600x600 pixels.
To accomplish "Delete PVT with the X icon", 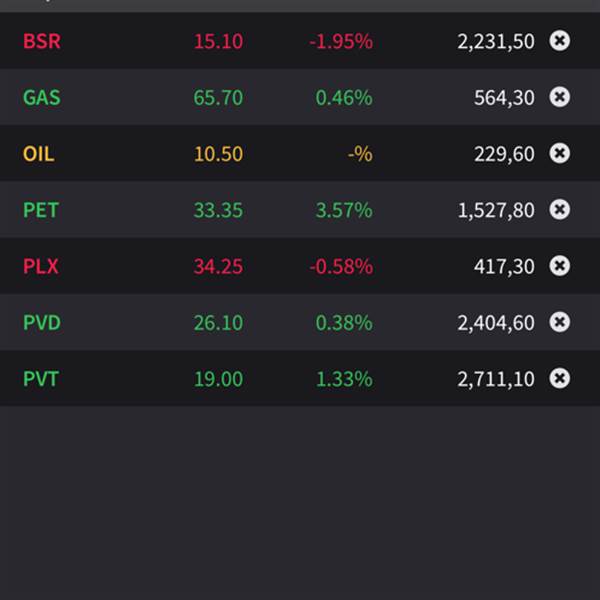I will tap(560, 378).
